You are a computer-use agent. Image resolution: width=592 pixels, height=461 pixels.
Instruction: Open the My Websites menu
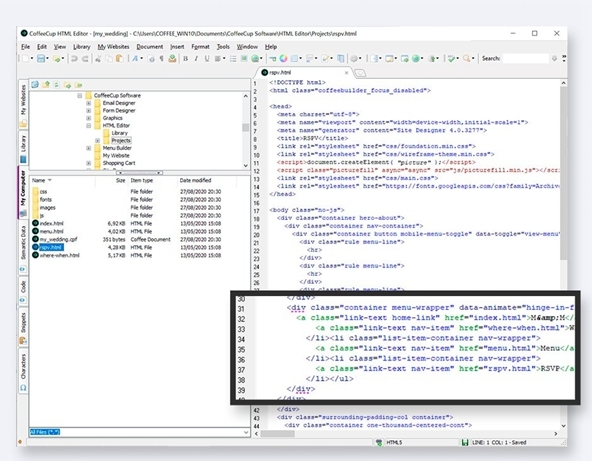pyautogui.click(x=113, y=47)
